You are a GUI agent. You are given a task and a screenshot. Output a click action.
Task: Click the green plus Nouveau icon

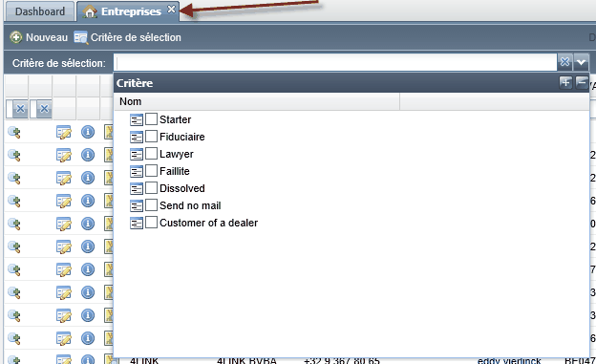point(16,37)
